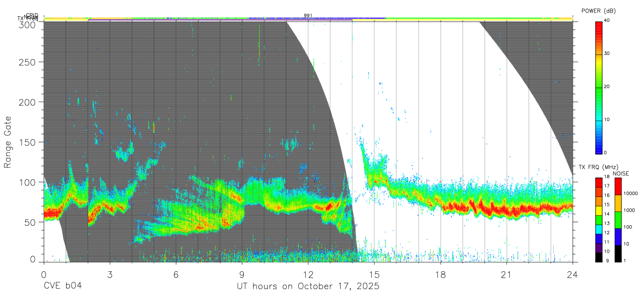
Task: Click the POWER (dB) colorbar title
Action: pos(599,10)
